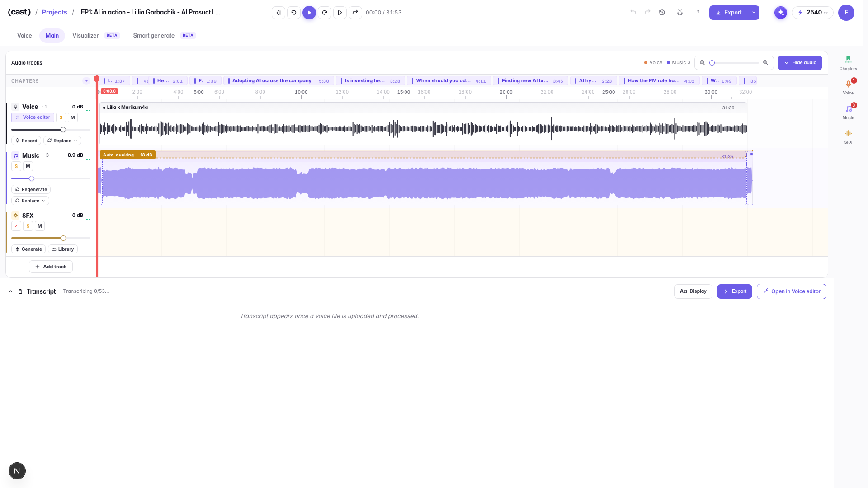868x488 pixels.
Task: Skip to previous chapter in playback controls
Action: tap(278, 13)
